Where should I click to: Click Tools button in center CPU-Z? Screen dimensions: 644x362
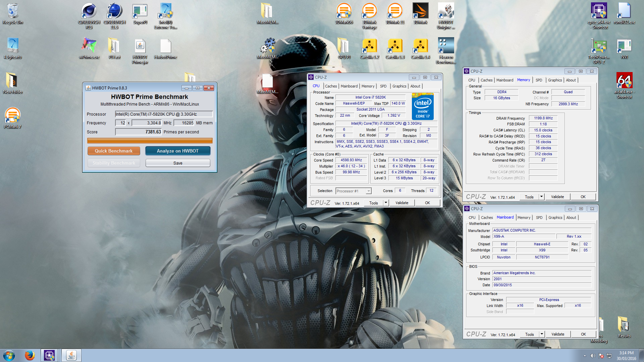(373, 203)
